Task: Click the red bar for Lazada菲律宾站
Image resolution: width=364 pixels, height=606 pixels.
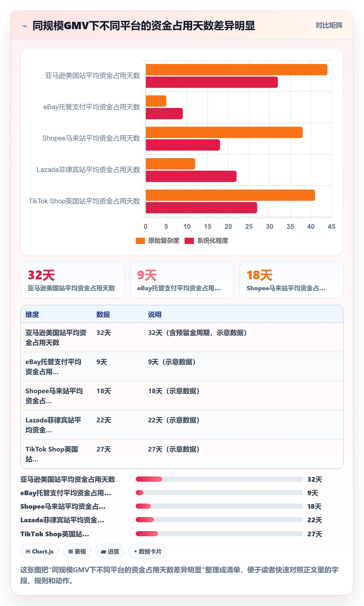Action: click(x=191, y=176)
